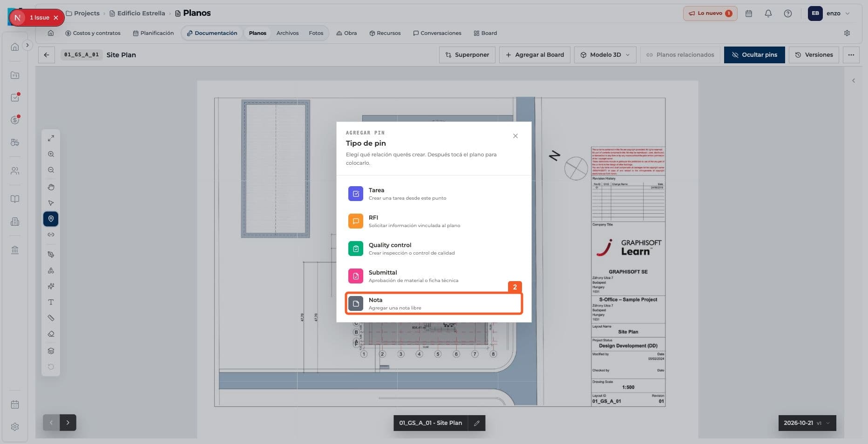868x444 pixels.
Task: Select the shapes tool
Action: coord(51,270)
